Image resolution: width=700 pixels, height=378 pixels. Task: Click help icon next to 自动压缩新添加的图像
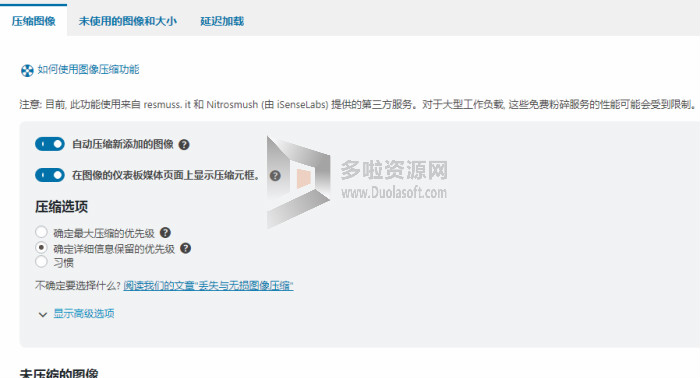(184, 145)
